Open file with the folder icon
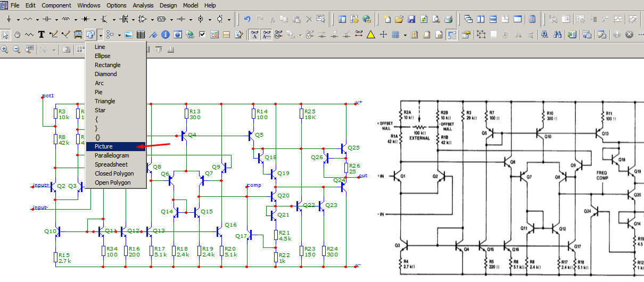Viewport: 644px width, 282px height. 399,19
